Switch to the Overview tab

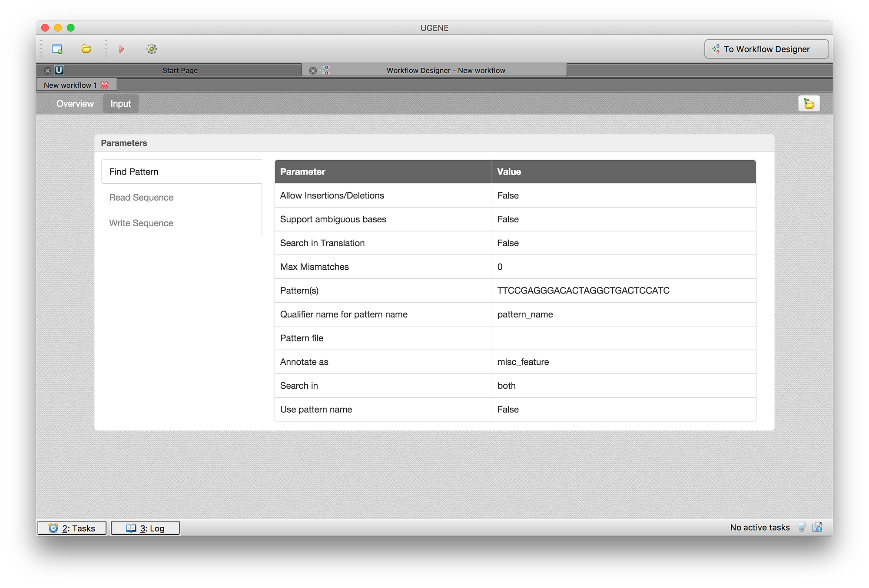tap(75, 104)
